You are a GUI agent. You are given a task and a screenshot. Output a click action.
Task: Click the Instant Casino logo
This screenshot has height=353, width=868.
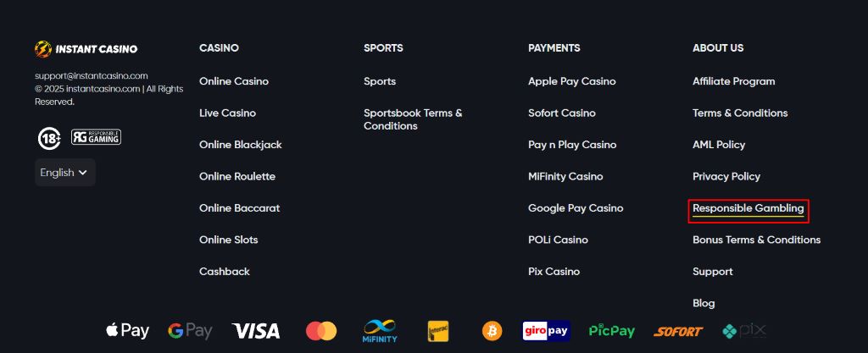coord(86,49)
